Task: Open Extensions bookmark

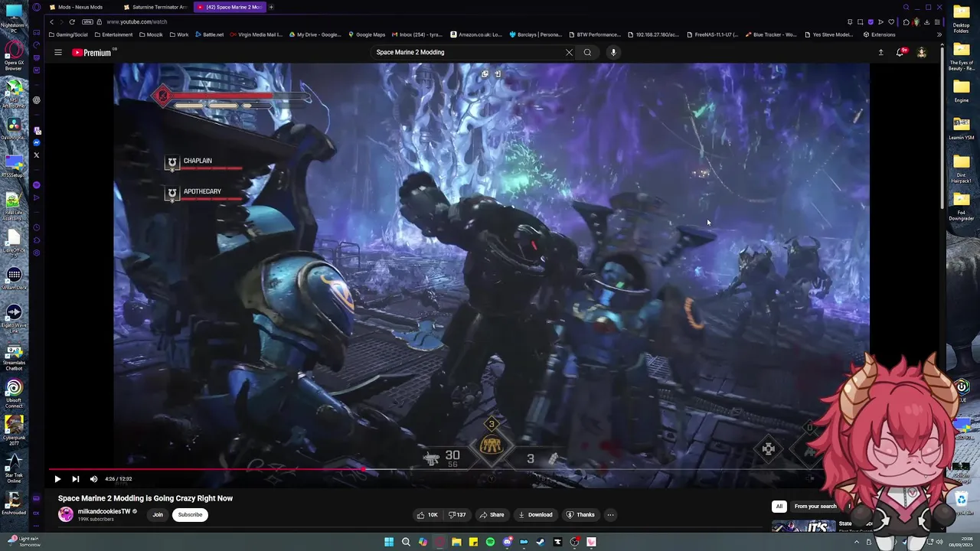Action: pyautogui.click(x=879, y=34)
